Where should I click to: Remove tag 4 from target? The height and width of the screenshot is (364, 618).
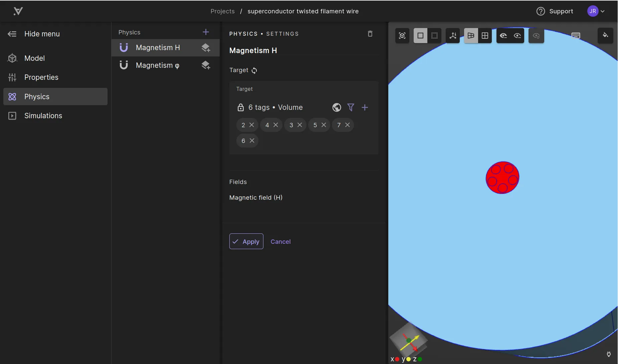276,125
